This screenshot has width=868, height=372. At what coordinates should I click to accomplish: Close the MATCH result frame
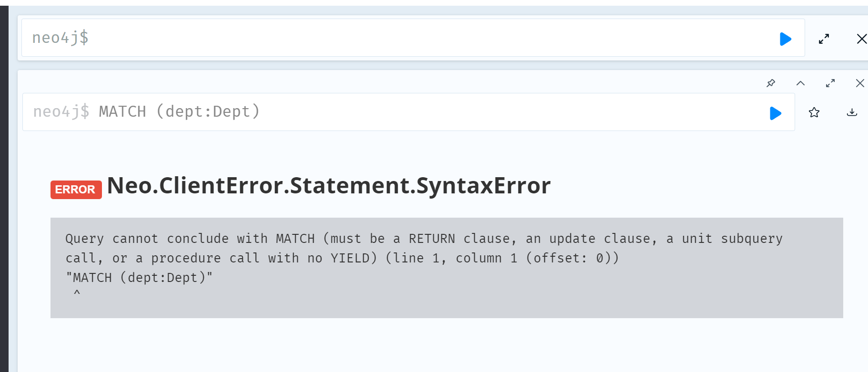pyautogui.click(x=860, y=83)
